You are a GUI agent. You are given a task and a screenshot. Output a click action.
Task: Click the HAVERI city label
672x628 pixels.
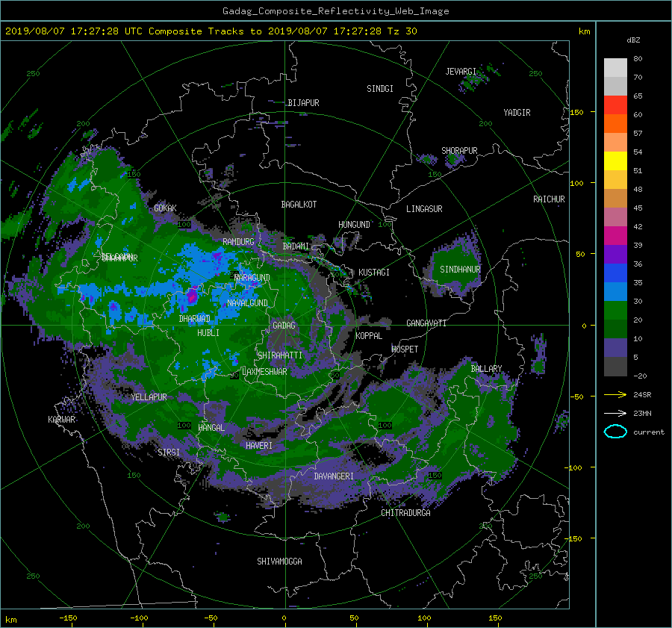259,446
